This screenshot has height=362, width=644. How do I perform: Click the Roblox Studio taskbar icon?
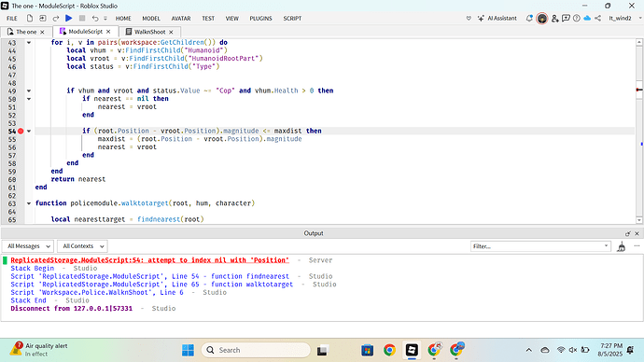coord(412,350)
